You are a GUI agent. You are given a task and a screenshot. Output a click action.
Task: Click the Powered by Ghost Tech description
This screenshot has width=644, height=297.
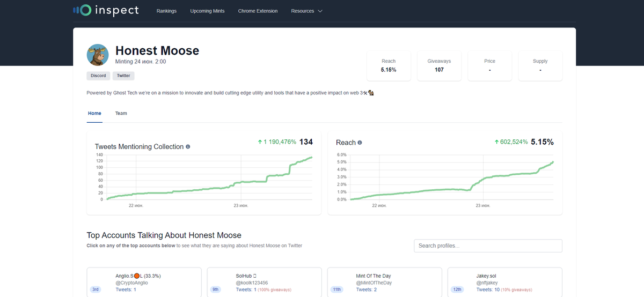(x=230, y=93)
